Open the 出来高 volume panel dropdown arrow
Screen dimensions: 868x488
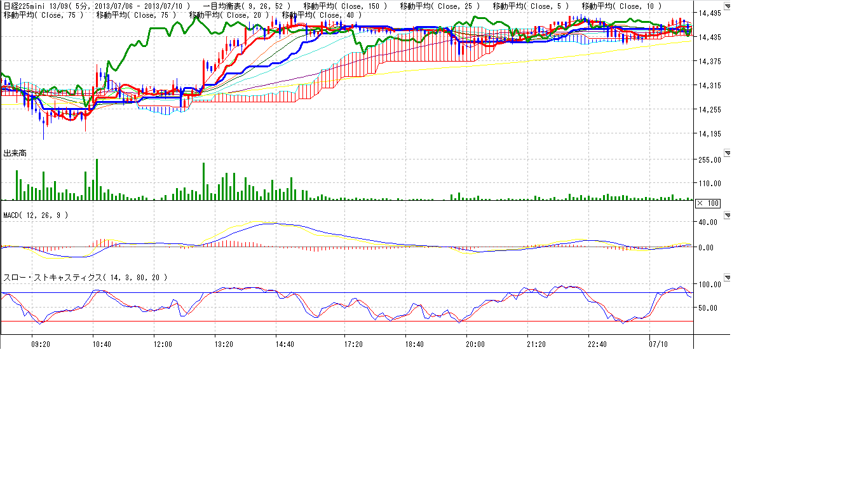click(728, 153)
